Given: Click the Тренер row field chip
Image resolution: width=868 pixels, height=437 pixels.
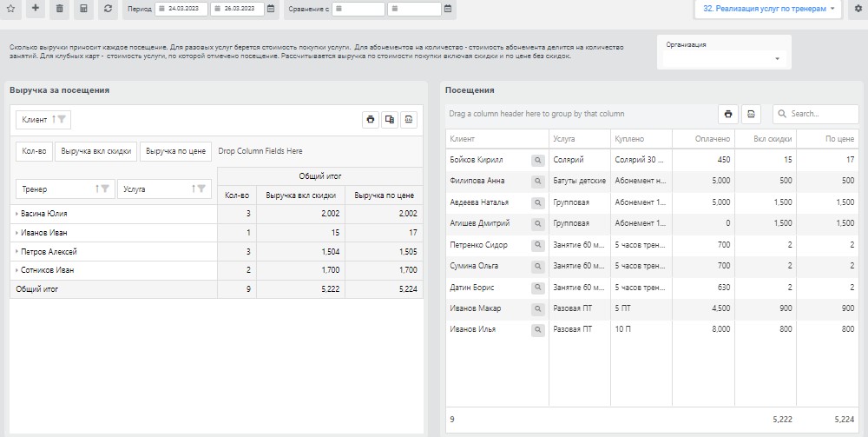Looking at the screenshot, I should tap(65, 189).
